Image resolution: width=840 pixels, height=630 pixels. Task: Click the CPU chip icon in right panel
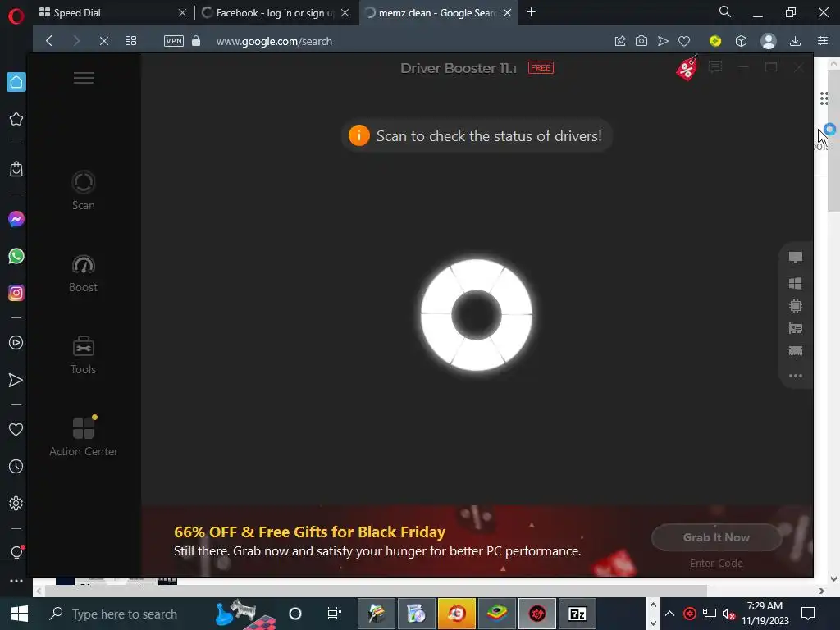pos(796,306)
